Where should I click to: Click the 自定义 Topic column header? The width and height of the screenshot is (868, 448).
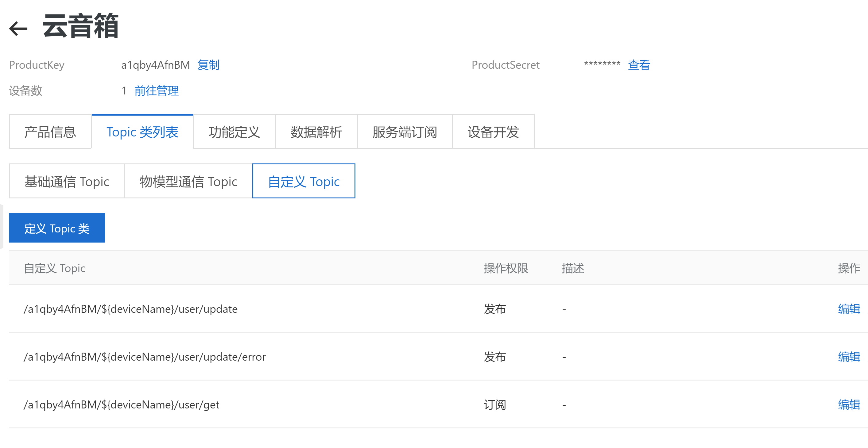click(x=54, y=268)
